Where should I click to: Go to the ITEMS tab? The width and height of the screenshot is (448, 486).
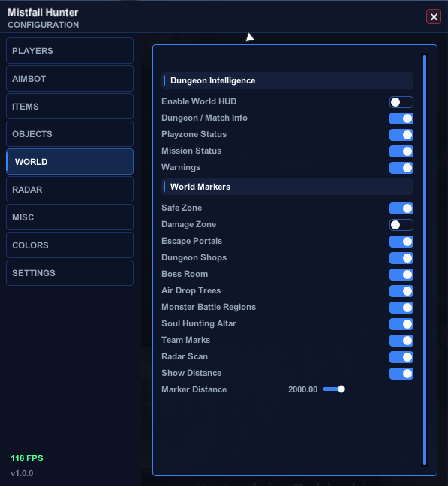pyautogui.click(x=70, y=106)
